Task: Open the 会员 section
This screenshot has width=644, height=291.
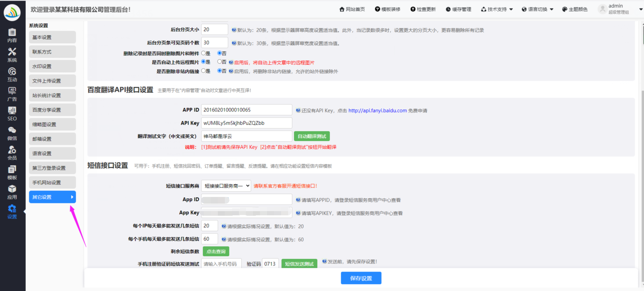Action: click(x=12, y=153)
